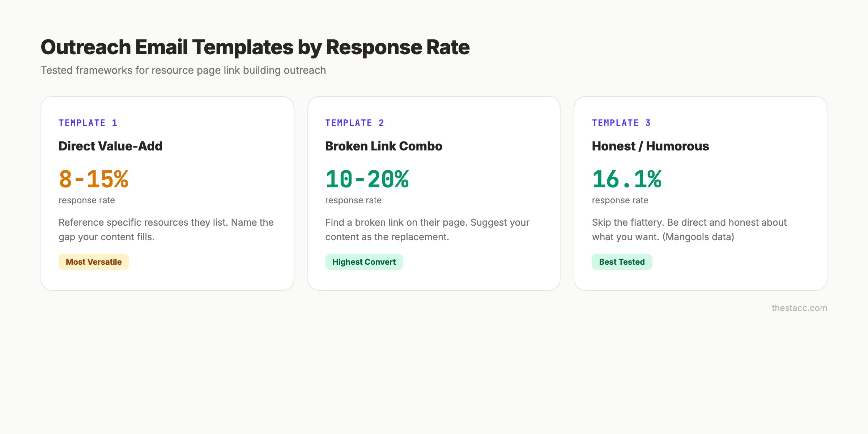Image resolution: width=868 pixels, height=434 pixels.
Task: Click the main 'Outreach Email Templates' title
Action: [x=255, y=47]
